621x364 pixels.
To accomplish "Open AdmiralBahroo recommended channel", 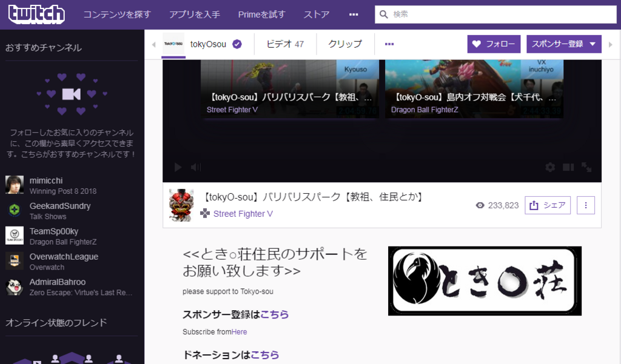I will tap(72, 286).
